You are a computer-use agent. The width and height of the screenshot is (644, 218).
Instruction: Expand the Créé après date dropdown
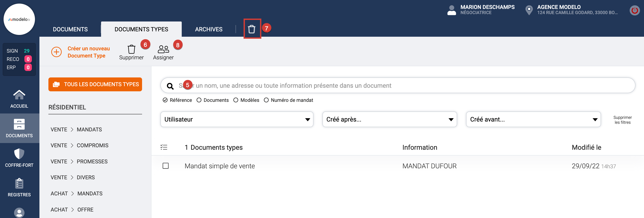tap(389, 119)
